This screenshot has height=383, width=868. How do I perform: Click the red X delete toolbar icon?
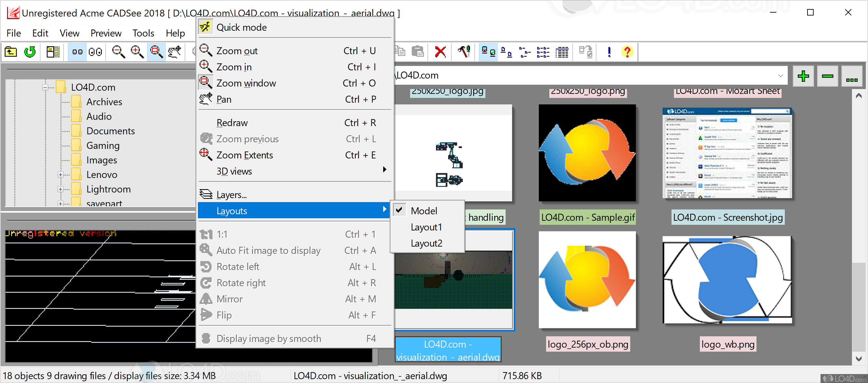pyautogui.click(x=440, y=52)
